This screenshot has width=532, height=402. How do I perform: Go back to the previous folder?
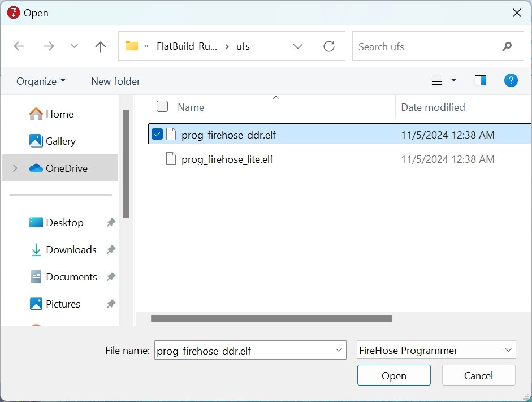[x=19, y=46]
